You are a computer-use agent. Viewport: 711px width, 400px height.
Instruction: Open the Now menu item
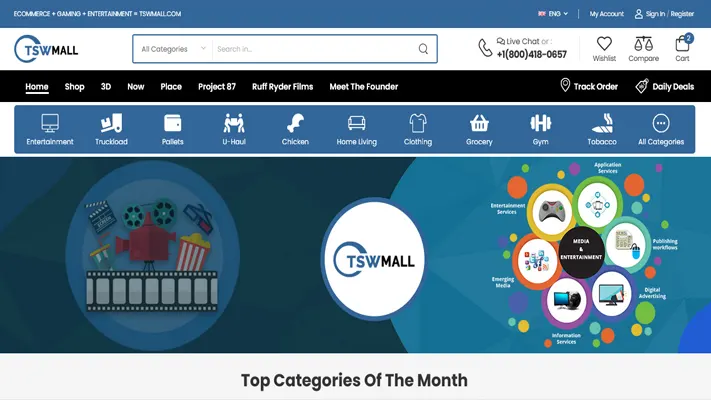pos(136,86)
